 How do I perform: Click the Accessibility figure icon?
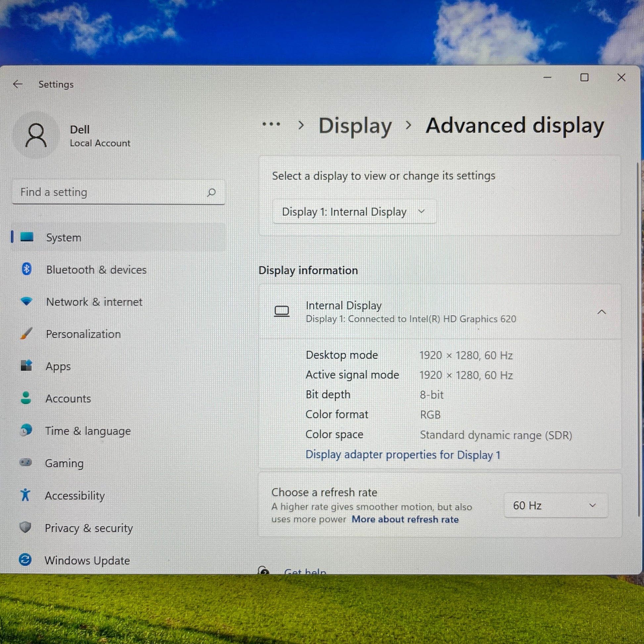[25, 495]
